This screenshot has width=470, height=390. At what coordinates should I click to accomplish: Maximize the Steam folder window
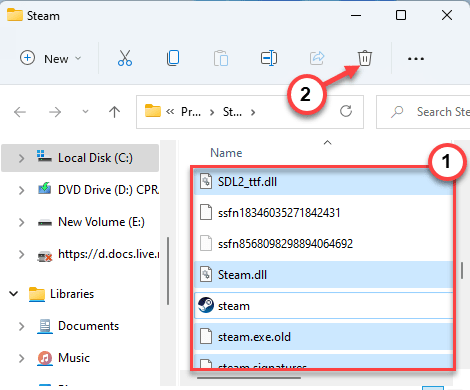click(401, 15)
